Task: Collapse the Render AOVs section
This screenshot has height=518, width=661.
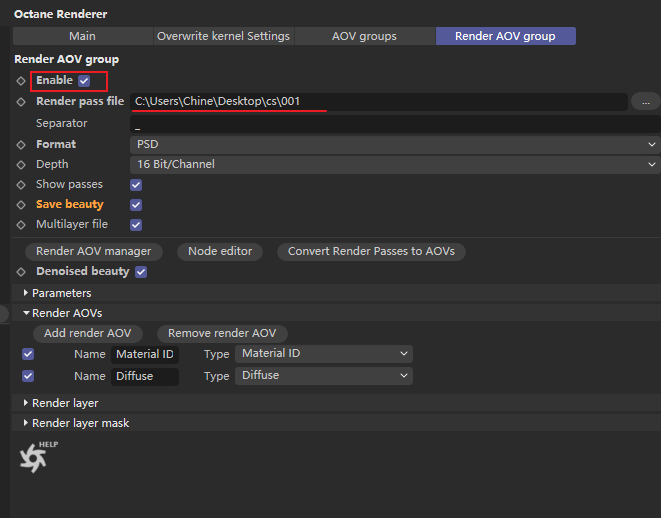Action: coord(336,313)
